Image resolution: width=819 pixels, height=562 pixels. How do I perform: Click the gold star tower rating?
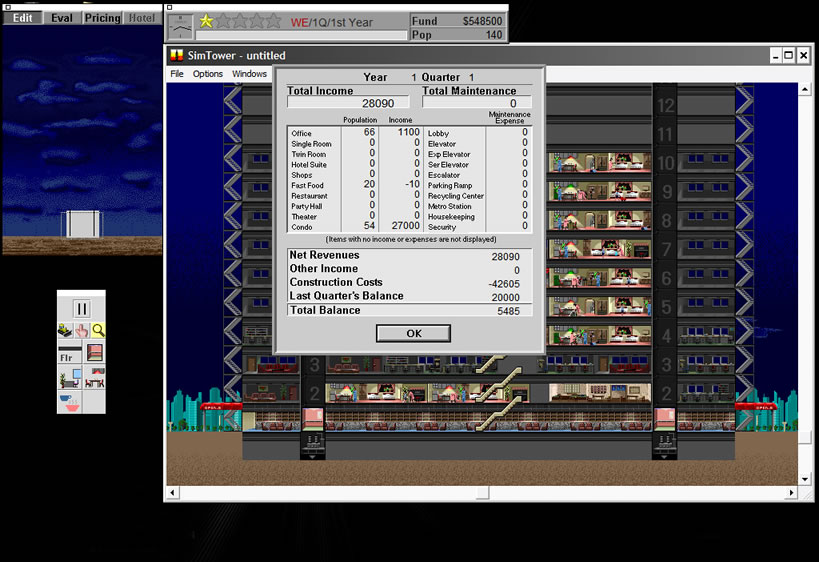[206, 21]
